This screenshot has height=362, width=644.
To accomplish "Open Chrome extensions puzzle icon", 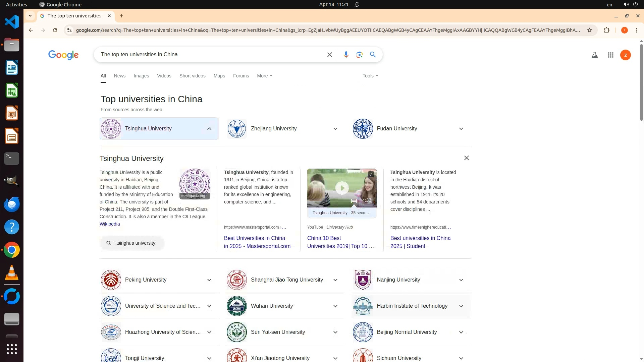I will (606, 30).
